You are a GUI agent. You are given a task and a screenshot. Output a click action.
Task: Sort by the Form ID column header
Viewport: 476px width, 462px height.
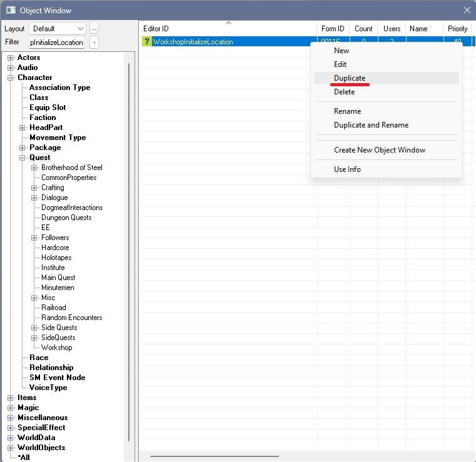[333, 29]
